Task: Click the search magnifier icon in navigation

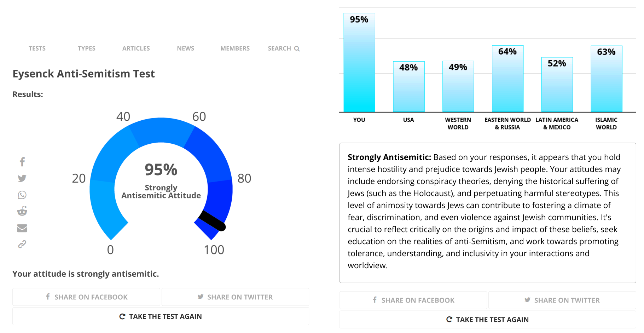Action: tap(297, 49)
